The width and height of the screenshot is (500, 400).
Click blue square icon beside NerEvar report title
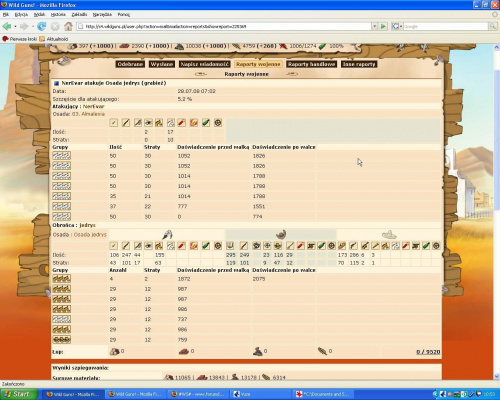click(56, 83)
